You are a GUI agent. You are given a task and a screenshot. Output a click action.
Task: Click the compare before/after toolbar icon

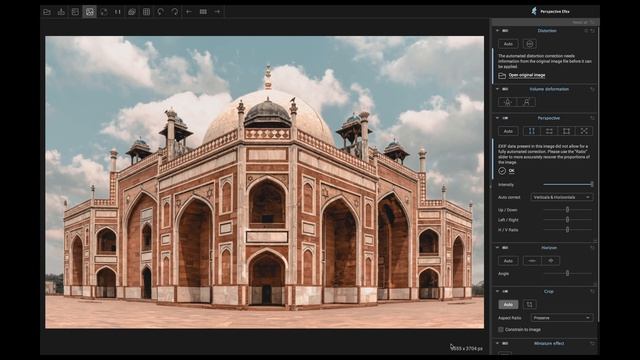pyautogui.click(x=104, y=12)
